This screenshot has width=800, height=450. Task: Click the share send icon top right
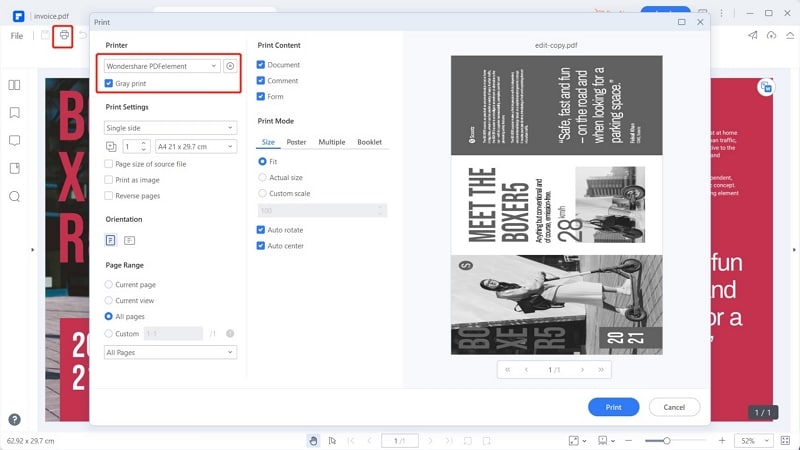click(753, 35)
